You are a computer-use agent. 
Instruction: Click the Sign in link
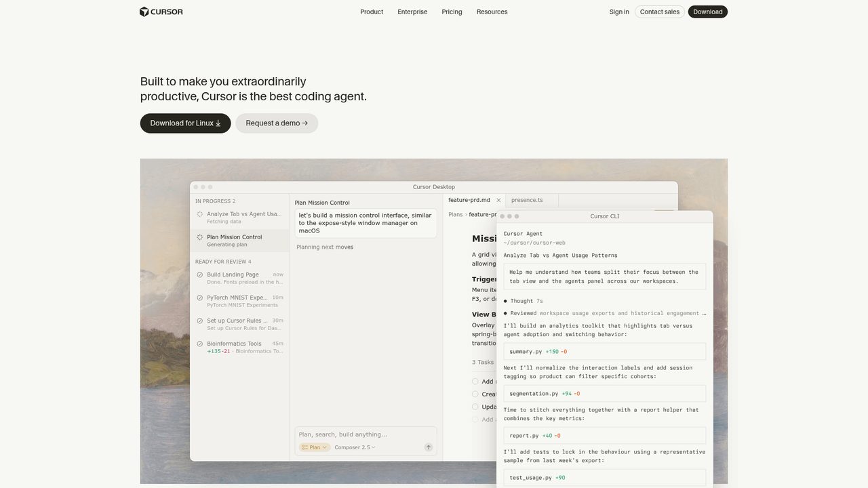[x=619, y=12]
